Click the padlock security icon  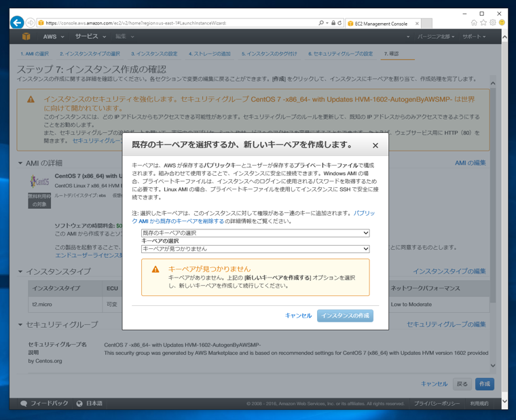(x=333, y=23)
